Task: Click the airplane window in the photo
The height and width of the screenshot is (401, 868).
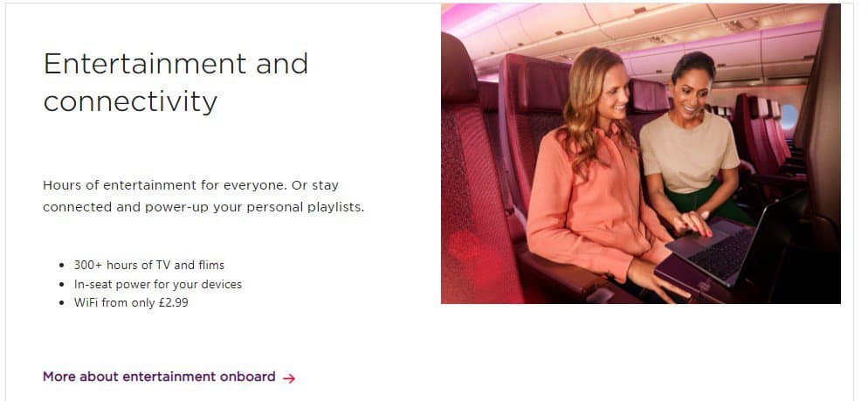Action: 789,117
